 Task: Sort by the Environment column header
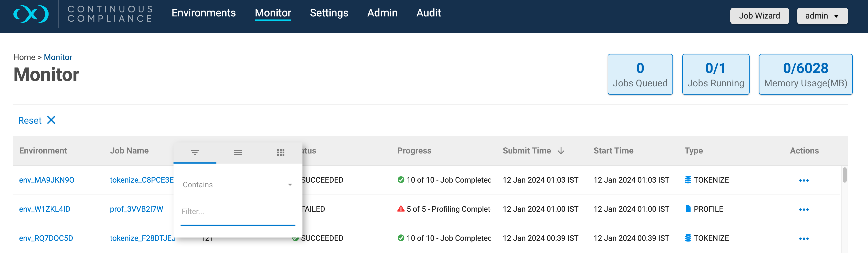pos(43,151)
